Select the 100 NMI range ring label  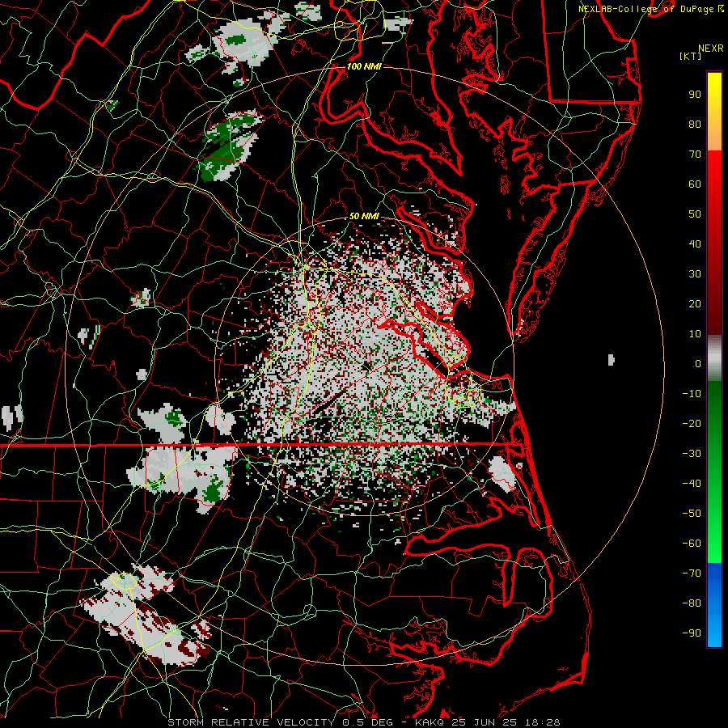[x=364, y=66]
